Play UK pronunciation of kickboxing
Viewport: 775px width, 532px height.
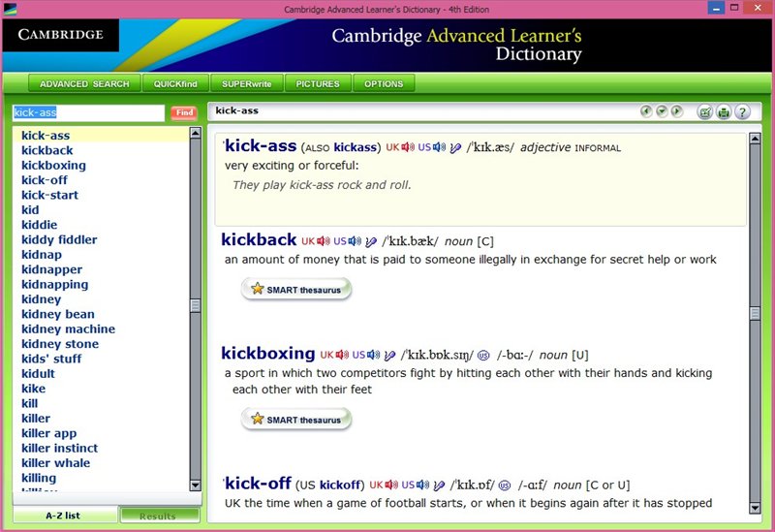tap(342, 355)
